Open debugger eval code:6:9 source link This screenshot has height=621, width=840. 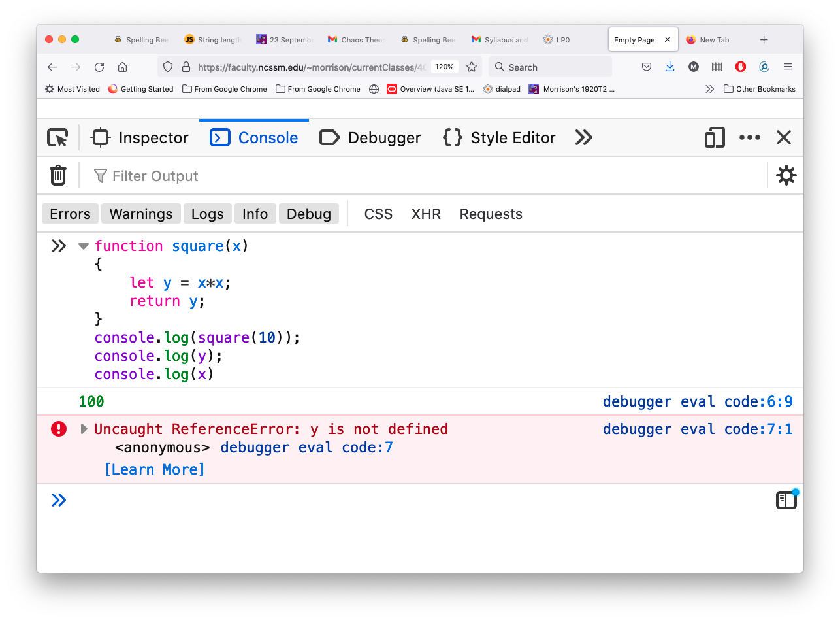698,401
